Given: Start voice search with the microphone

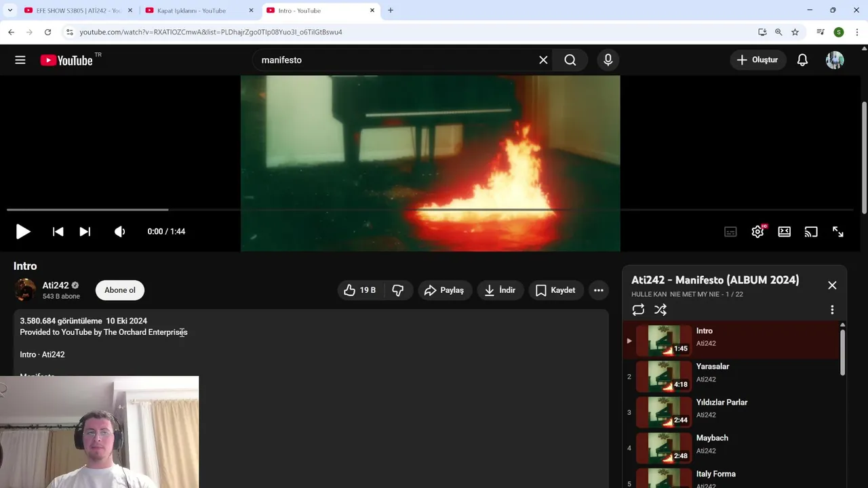Looking at the screenshot, I should [x=608, y=60].
